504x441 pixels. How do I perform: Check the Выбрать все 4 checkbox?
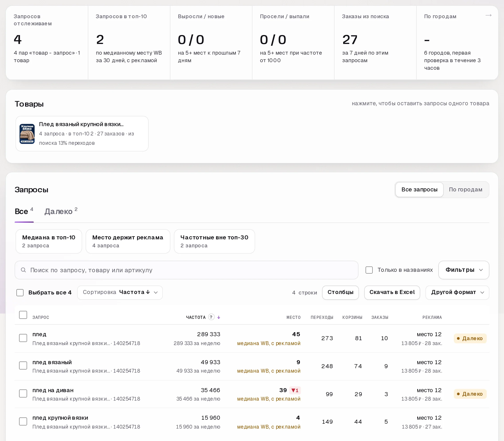pos(20,292)
